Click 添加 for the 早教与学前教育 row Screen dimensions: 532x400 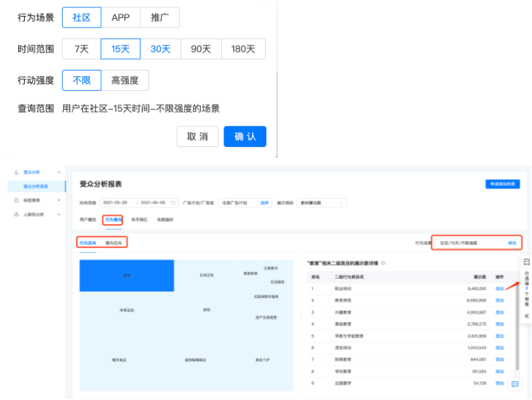click(499, 336)
